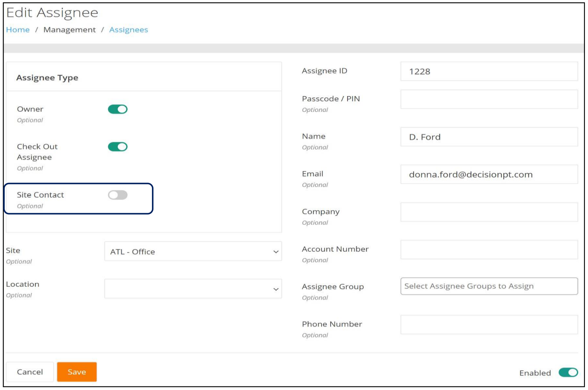
Task: Click the Email field with donna.ford address
Action: click(489, 174)
